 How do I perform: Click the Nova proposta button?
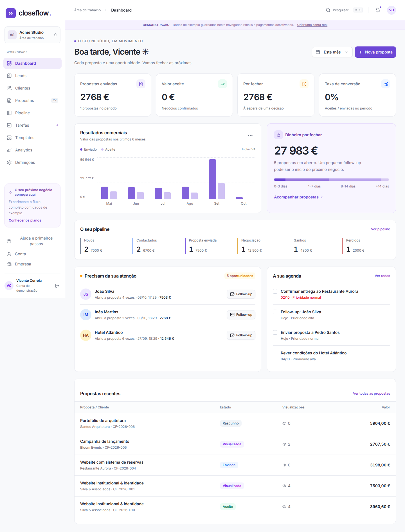click(x=375, y=52)
